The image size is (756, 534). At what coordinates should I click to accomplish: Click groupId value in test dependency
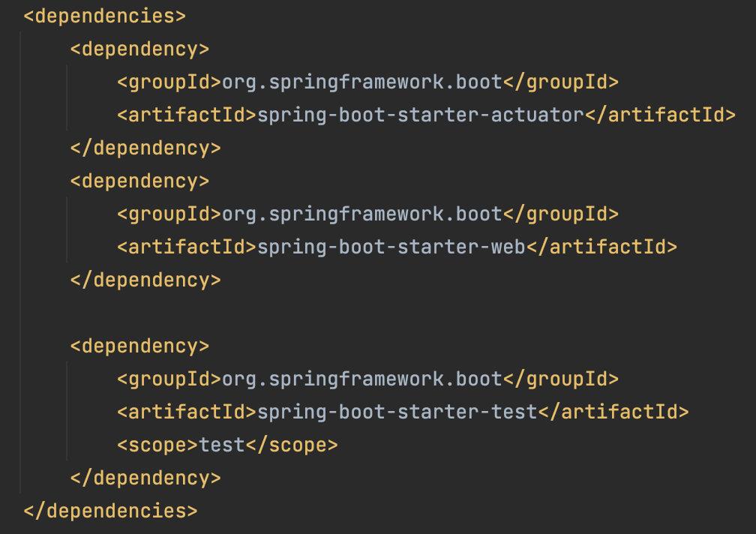pyautogui.click(x=362, y=379)
